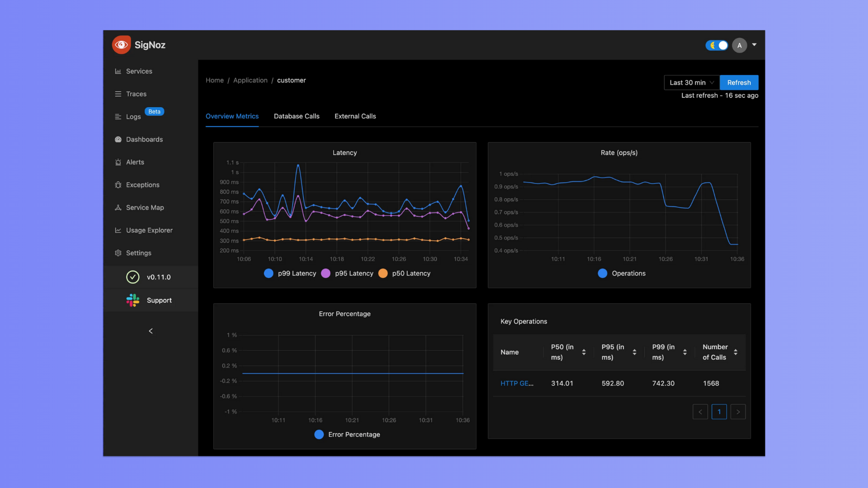Open Usage Explorer from sidebar
868x488 pixels.
(x=149, y=230)
